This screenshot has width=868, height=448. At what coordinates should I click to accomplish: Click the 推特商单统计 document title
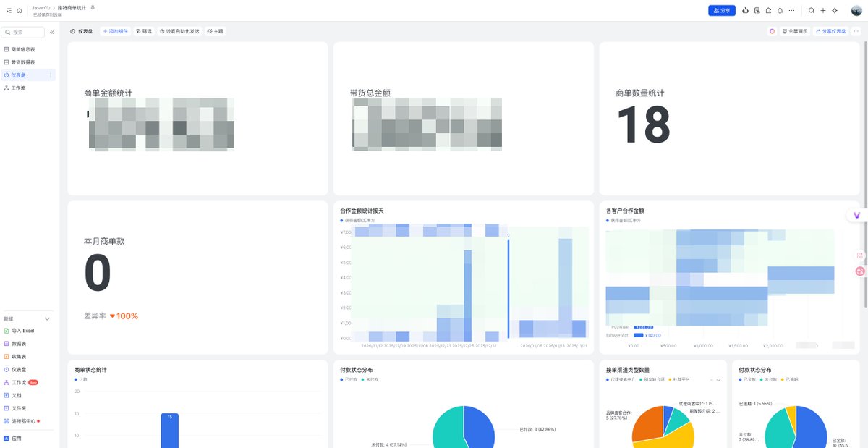[x=72, y=7]
